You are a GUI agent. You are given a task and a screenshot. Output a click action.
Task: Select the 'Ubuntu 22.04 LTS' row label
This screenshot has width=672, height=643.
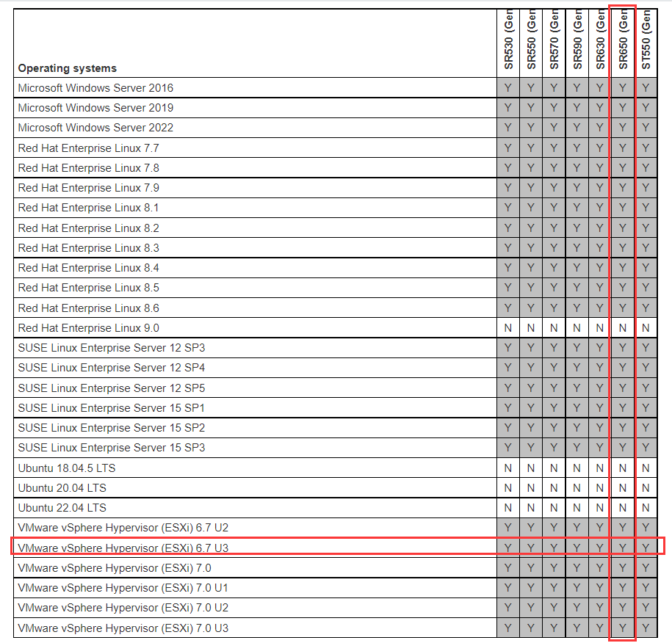coord(62,508)
